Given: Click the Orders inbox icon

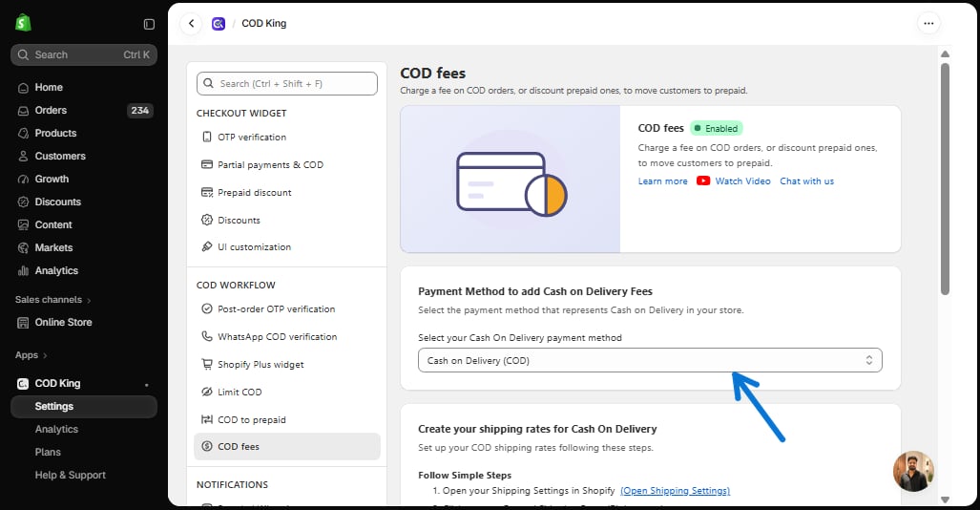Looking at the screenshot, I should click(x=23, y=111).
